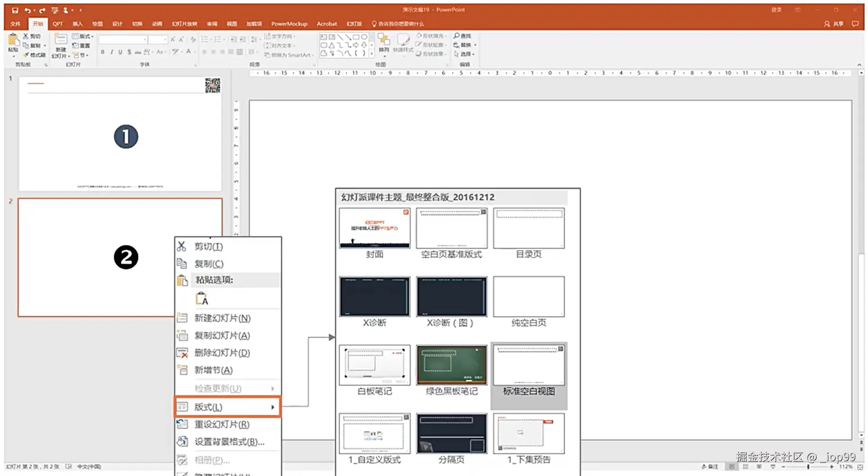
Task: Choose Format Background (设置背景格式) in context menu
Action: (228, 442)
